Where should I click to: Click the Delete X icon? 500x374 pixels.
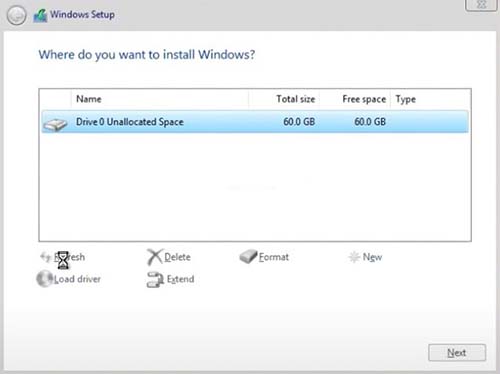154,257
